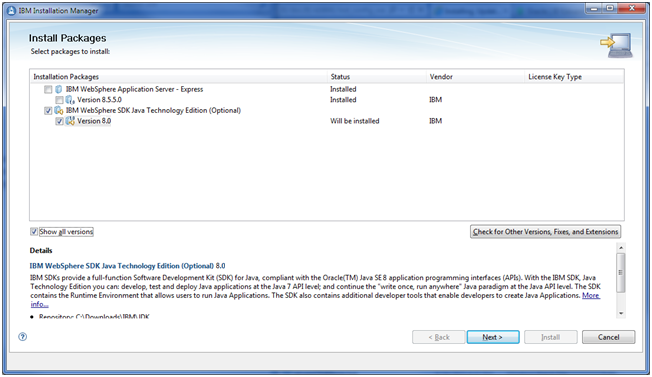652x377 pixels.
Task: Click the Version 8.5.5.0 package icon
Action: pyautogui.click(x=70, y=100)
